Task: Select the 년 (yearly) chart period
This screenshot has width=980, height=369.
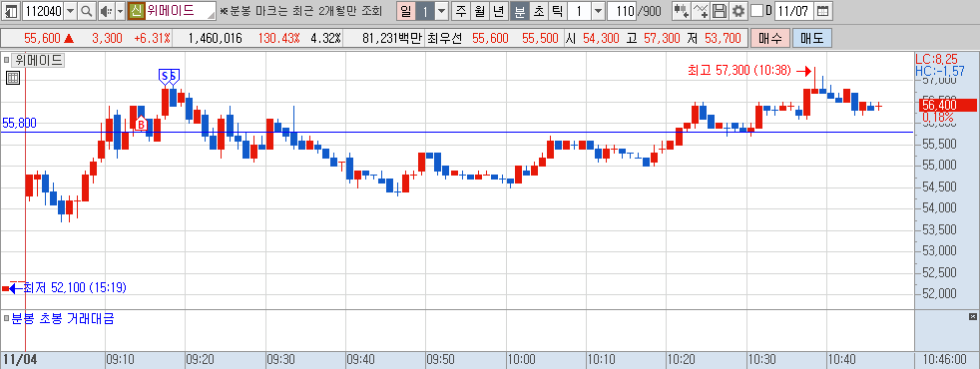Action: click(499, 11)
